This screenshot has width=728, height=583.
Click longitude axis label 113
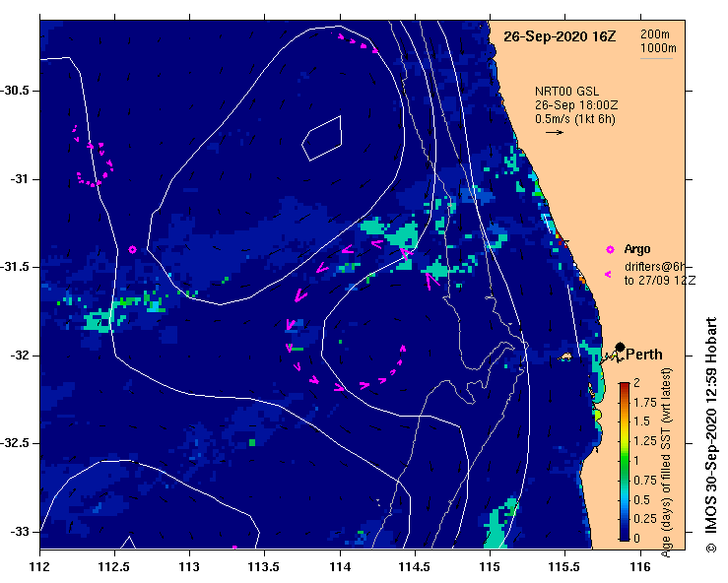click(x=189, y=567)
